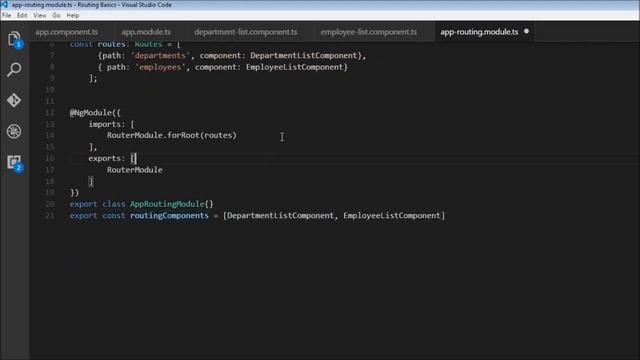Click line number 12 in gutter

50,113
